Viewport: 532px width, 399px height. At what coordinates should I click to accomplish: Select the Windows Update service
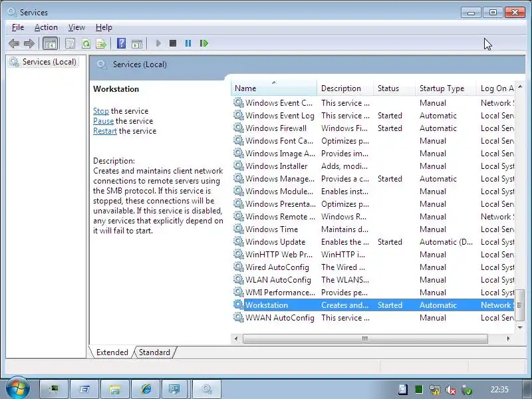pyautogui.click(x=373, y=242)
